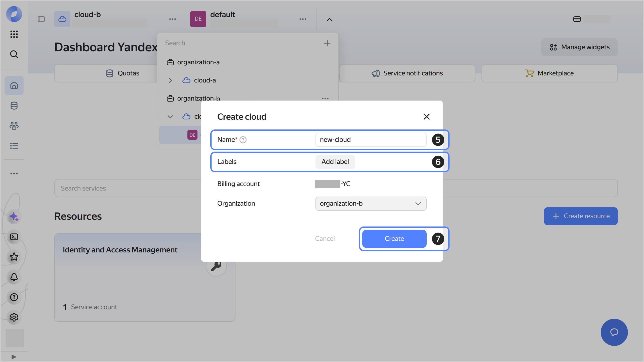
Task: Collapse the folder picker with chevron up
Action: [x=329, y=19]
